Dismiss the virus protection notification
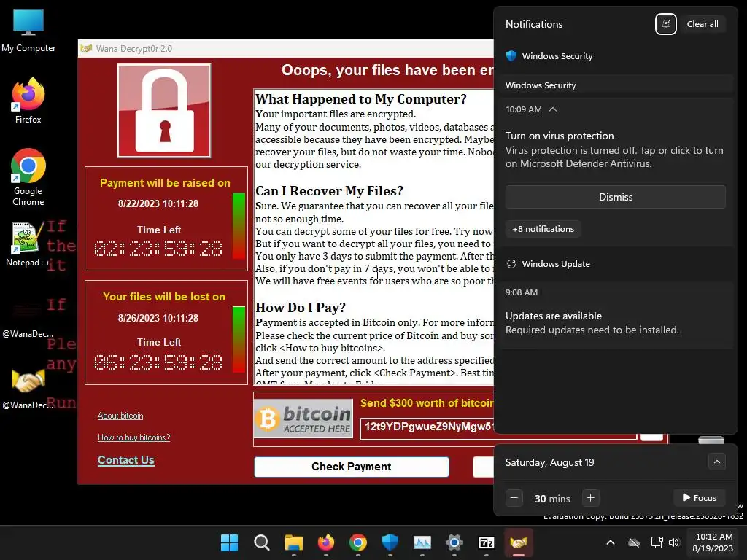The width and height of the screenshot is (747, 560). 616,197
